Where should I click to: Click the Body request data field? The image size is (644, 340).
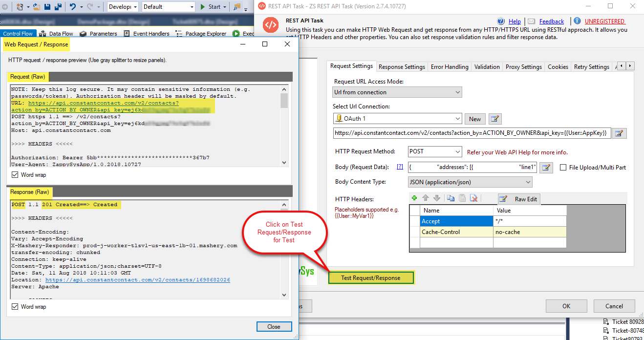[472, 167]
